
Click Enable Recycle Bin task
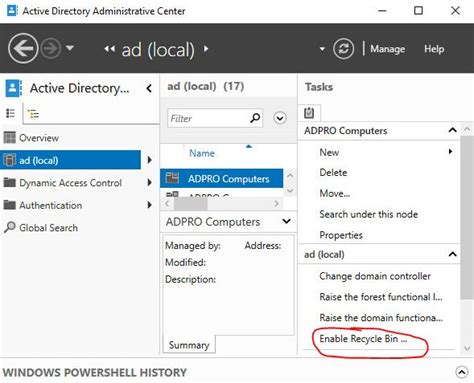pos(363,339)
